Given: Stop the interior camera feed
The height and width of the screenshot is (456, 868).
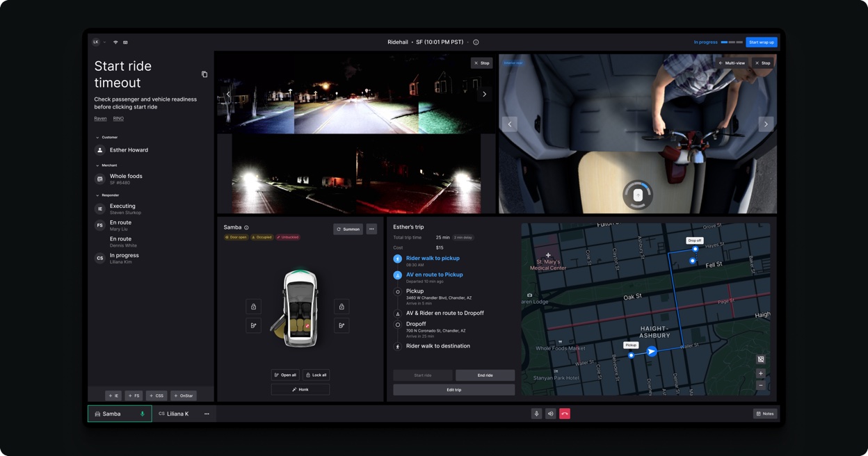Looking at the screenshot, I should [763, 63].
